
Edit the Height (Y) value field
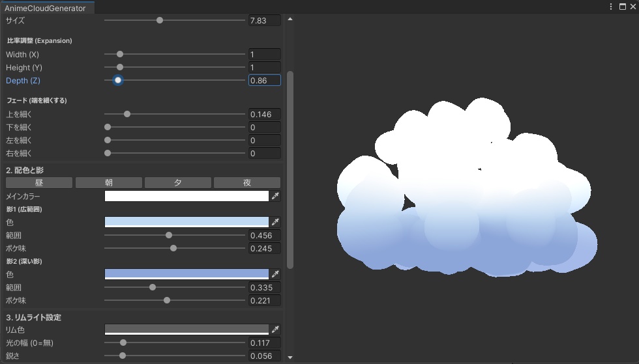point(265,67)
